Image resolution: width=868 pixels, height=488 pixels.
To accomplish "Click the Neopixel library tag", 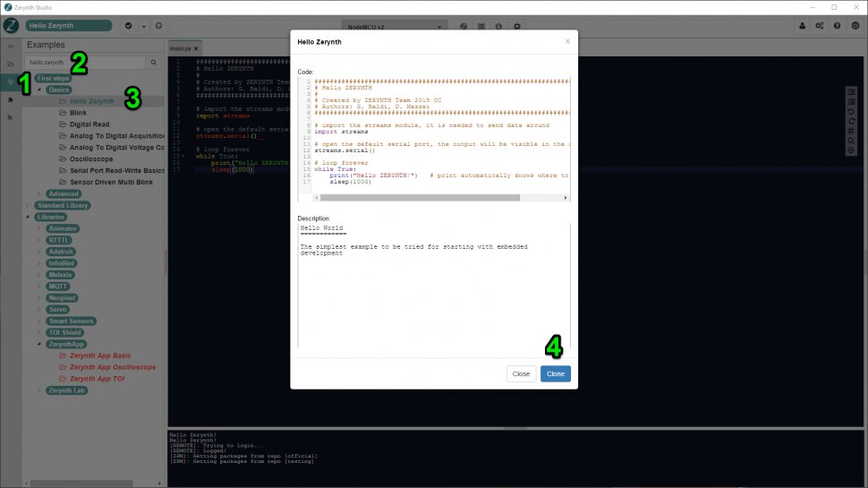I will (x=62, y=298).
